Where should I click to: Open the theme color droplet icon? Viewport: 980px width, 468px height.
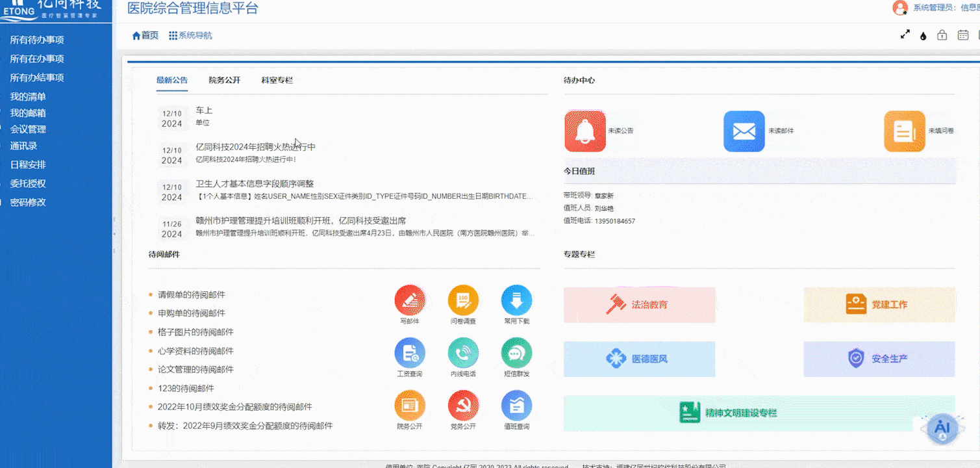click(x=923, y=36)
